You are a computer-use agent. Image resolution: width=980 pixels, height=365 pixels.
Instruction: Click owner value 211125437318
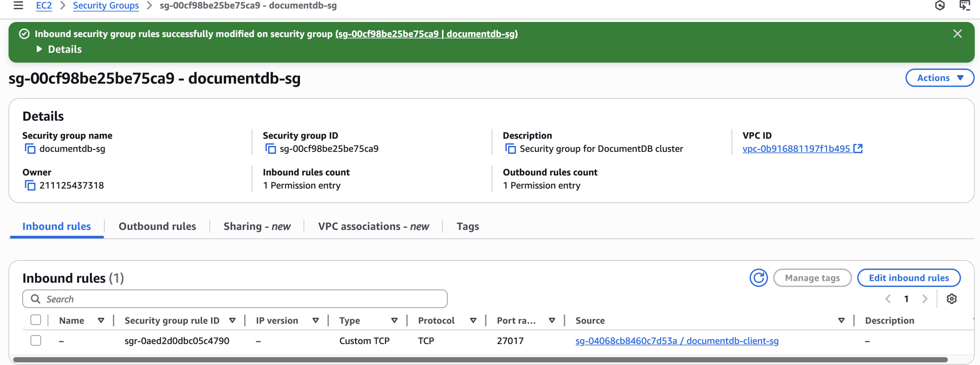[71, 186]
